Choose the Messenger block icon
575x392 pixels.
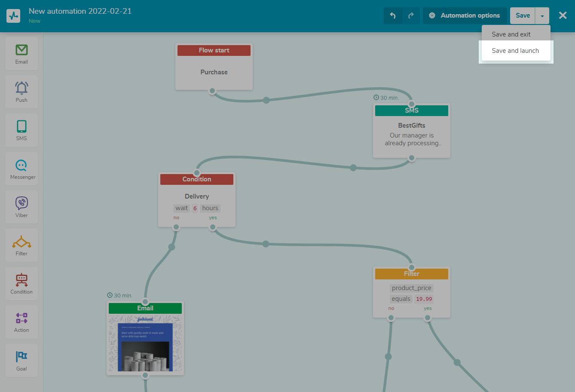(21, 169)
